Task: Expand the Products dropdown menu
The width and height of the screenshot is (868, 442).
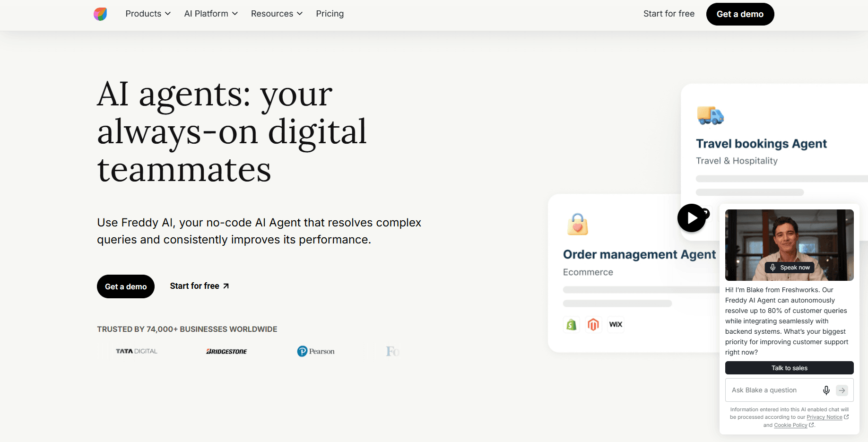Action: coord(148,14)
